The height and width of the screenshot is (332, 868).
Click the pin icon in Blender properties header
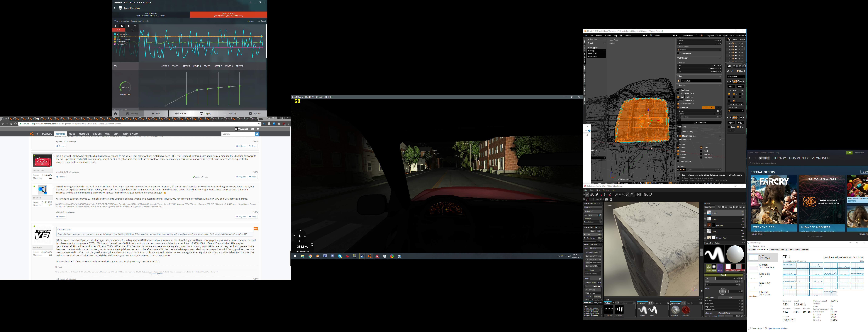(x=728, y=71)
